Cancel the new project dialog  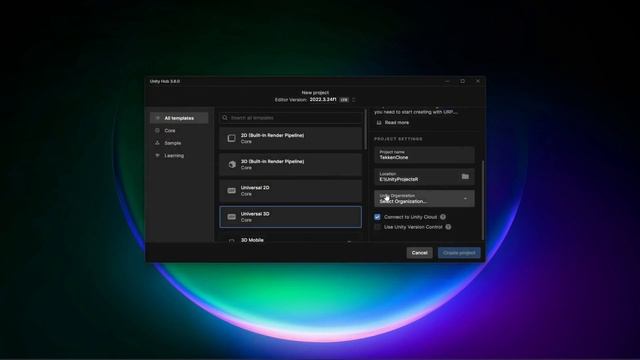pos(419,253)
